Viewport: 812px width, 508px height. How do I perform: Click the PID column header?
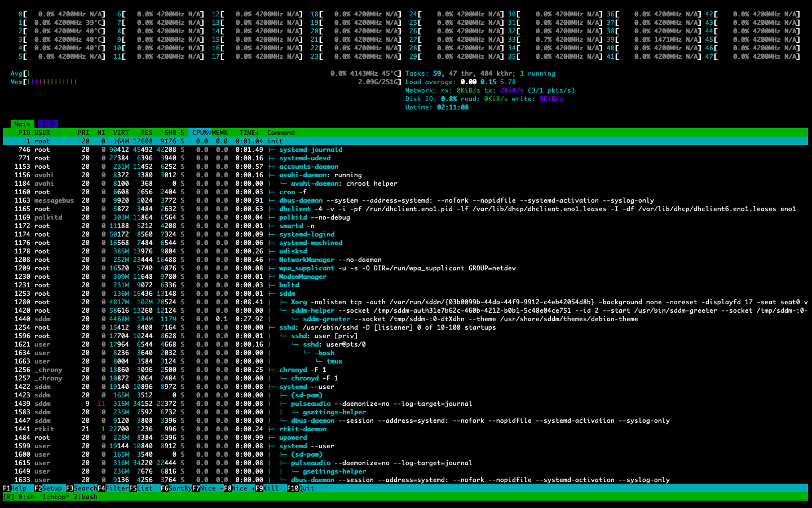(x=24, y=133)
